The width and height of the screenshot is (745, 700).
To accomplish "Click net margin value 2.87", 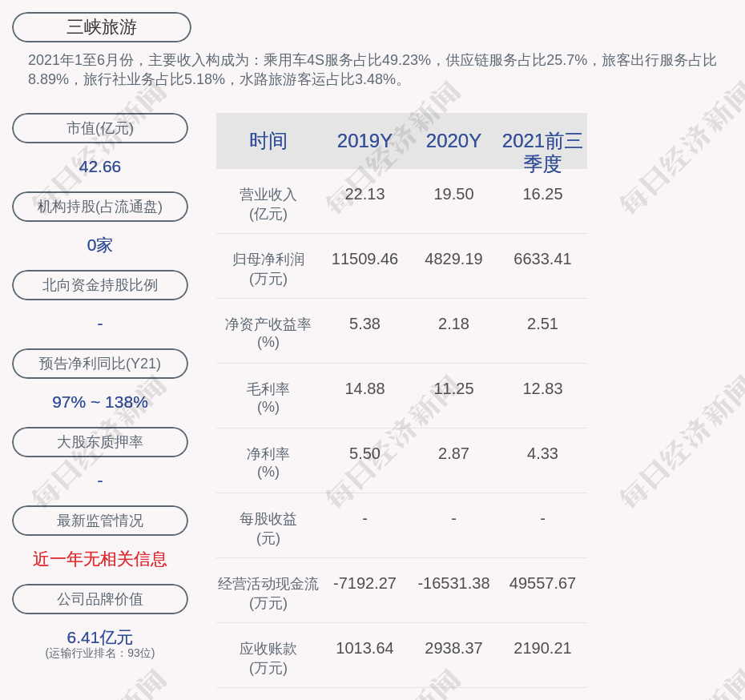I will point(453,453).
